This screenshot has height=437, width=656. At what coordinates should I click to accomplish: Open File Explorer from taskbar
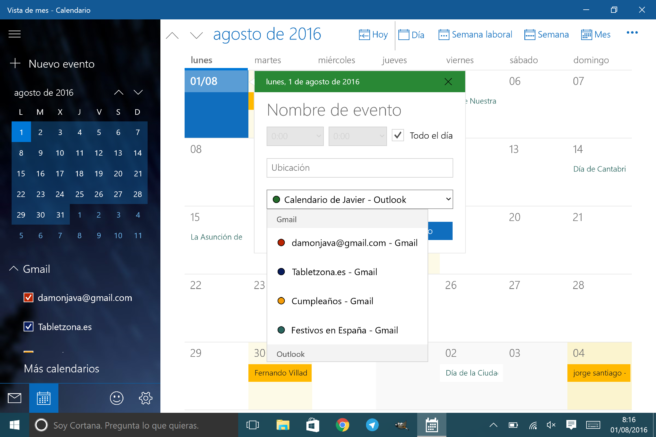coord(283,425)
